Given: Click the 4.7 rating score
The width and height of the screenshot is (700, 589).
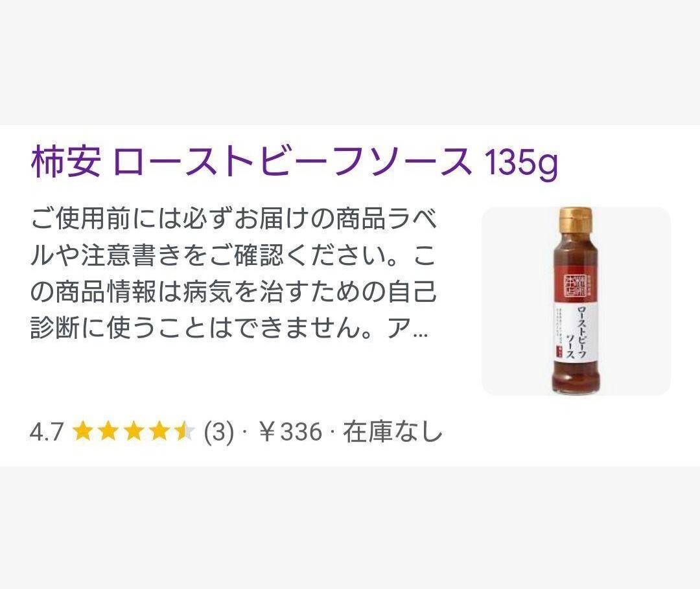Looking at the screenshot, I should (47, 432).
